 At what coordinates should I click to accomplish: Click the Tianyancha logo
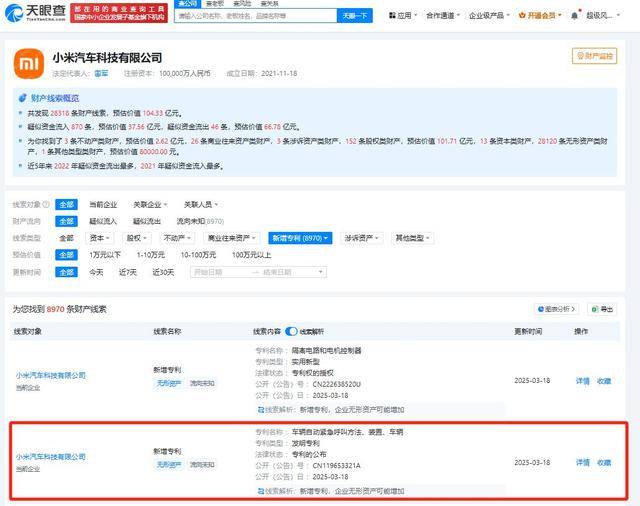[x=35, y=13]
